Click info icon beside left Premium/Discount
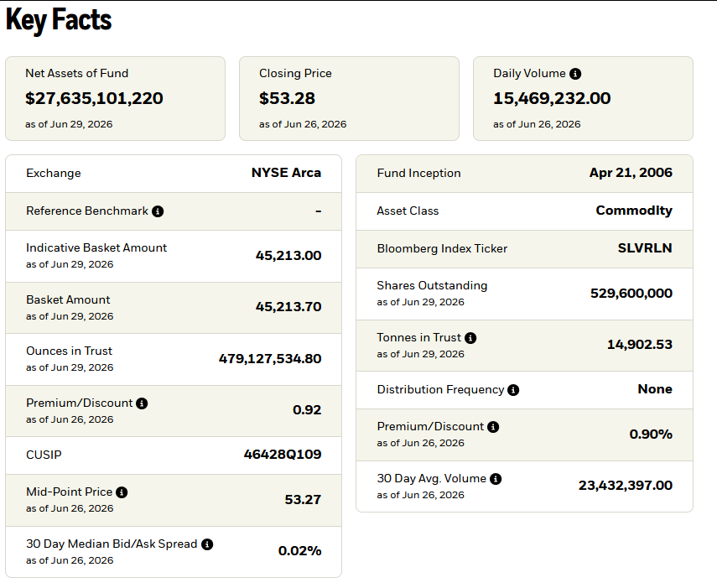This screenshot has height=588, width=717. click(142, 403)
